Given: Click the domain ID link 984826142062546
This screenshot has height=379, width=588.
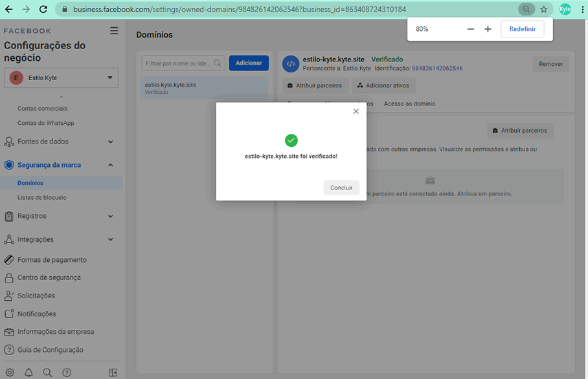Looking at the screenshot, I should 437,69.
